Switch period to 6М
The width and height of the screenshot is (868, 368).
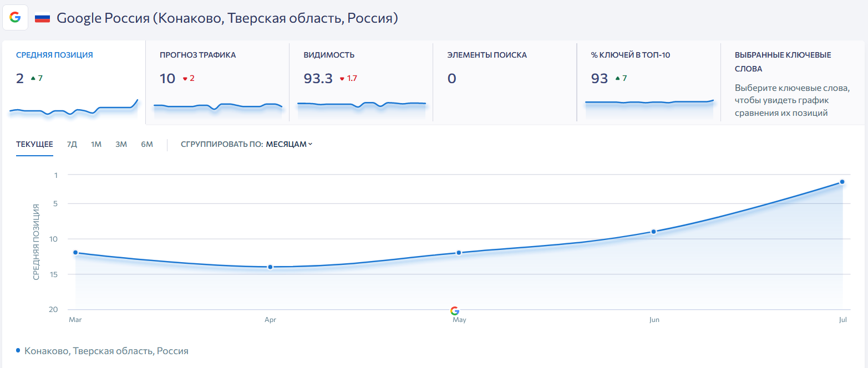pyautogui.click(x=147, y=145)
